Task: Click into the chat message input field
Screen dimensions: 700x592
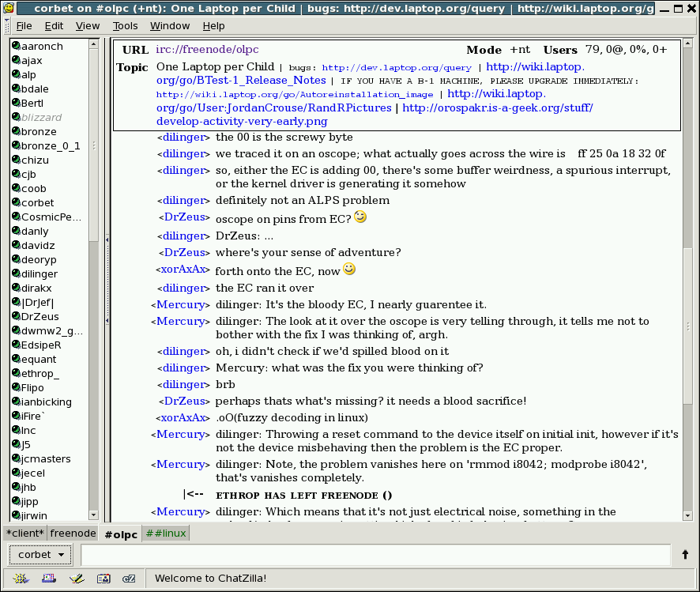Action: point(375,555)
